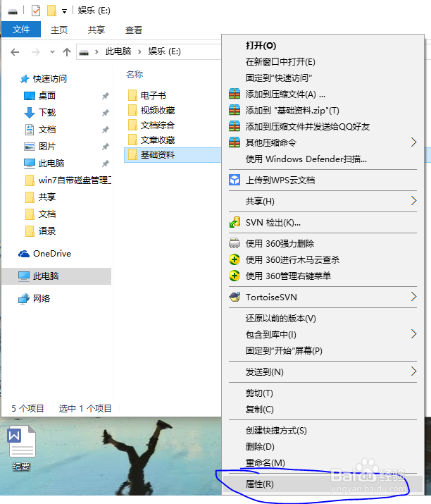Open the recent locations dropdown arrow
431x504 pixels.
[x=52, y=51]
